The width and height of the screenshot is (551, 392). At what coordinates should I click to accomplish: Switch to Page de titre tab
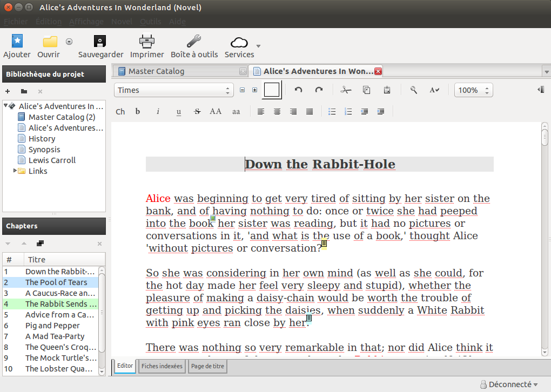[x=207, y=366]
